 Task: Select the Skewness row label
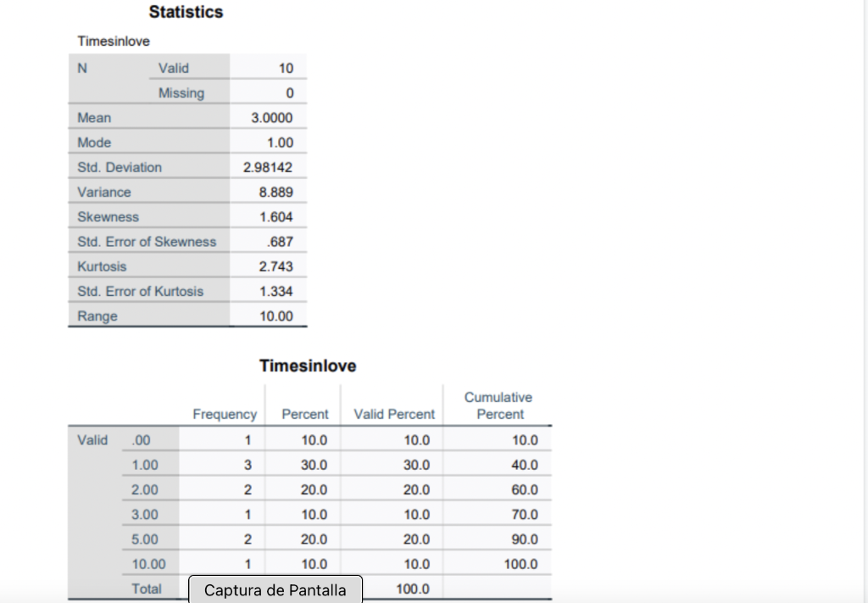108,216
